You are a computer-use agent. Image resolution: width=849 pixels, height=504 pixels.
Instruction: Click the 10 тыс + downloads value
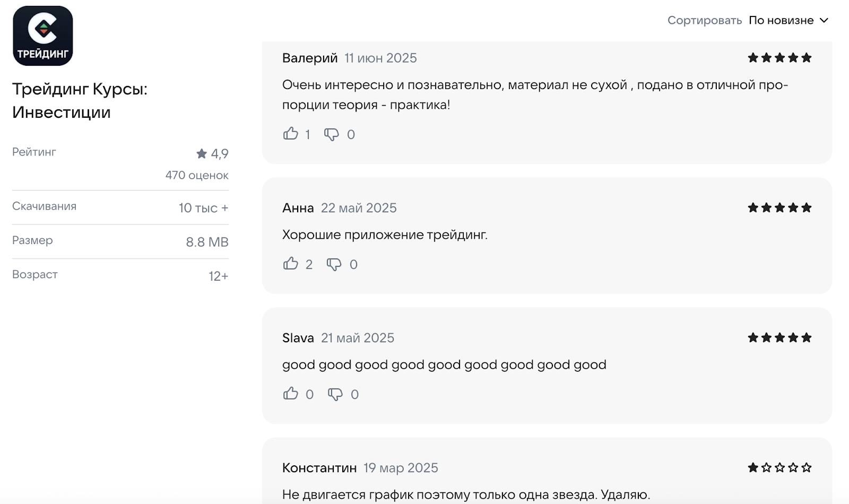(203, 208)
